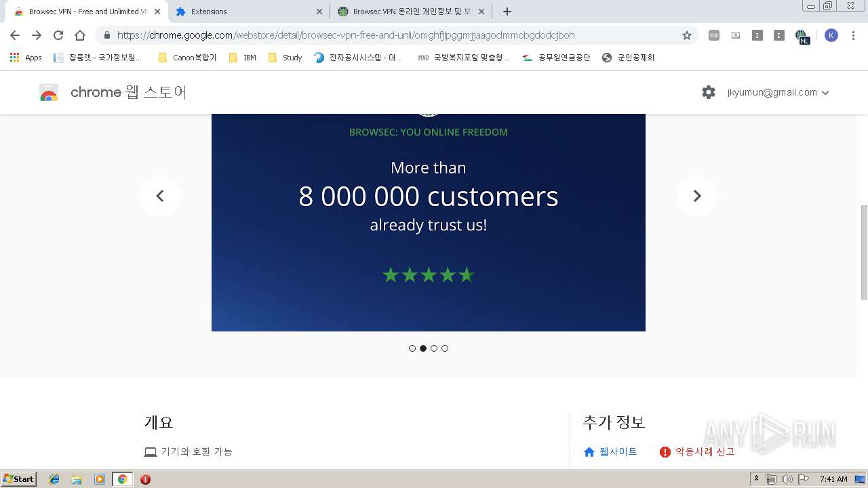Click extension icon labeled EX in toolbar
Screen dimensions: 868x488
tap(714, 35)
